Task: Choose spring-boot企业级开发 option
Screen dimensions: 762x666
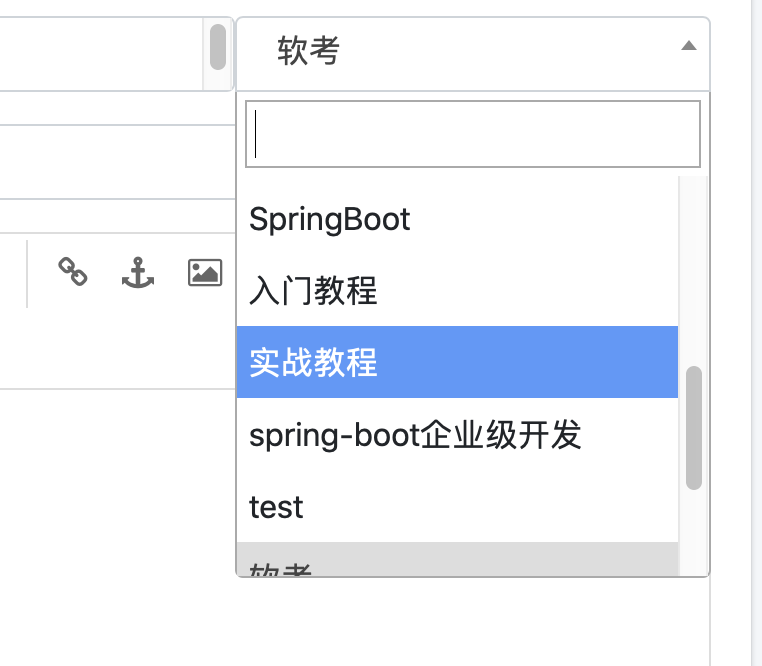Action: [x=457, y=434]
